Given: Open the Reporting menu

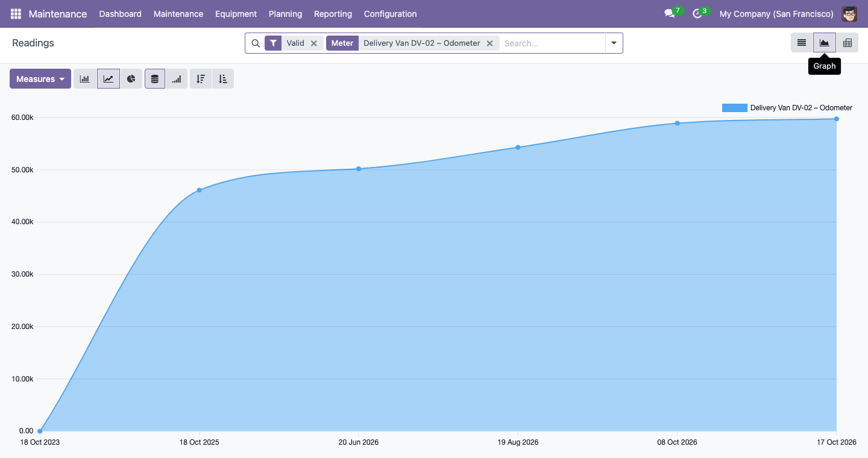Looking at the screenshot, I should (x=333, y=14).
